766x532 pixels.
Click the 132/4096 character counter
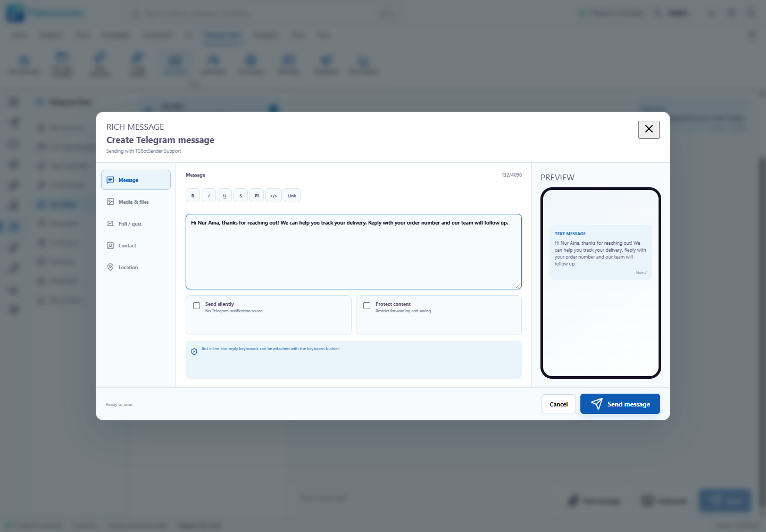tap(512, 175)
